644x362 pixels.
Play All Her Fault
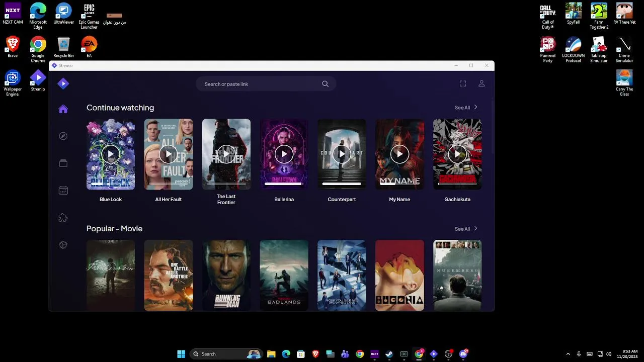pos(169,154)
